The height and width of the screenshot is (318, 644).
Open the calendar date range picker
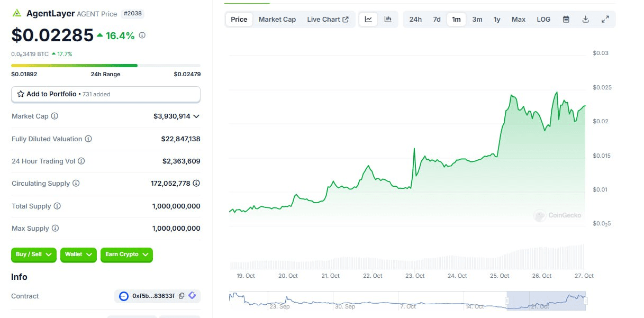tap(566, 20)
